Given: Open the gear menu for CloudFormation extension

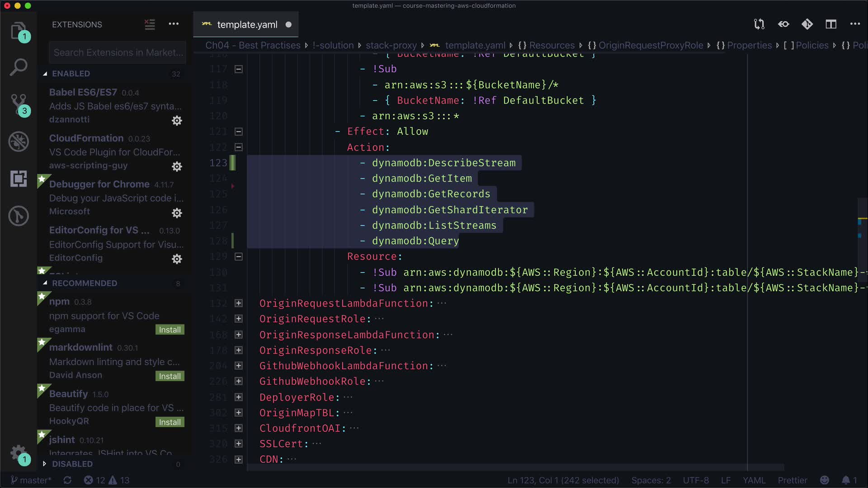Looking at the screenshot, I should point(177,167).
